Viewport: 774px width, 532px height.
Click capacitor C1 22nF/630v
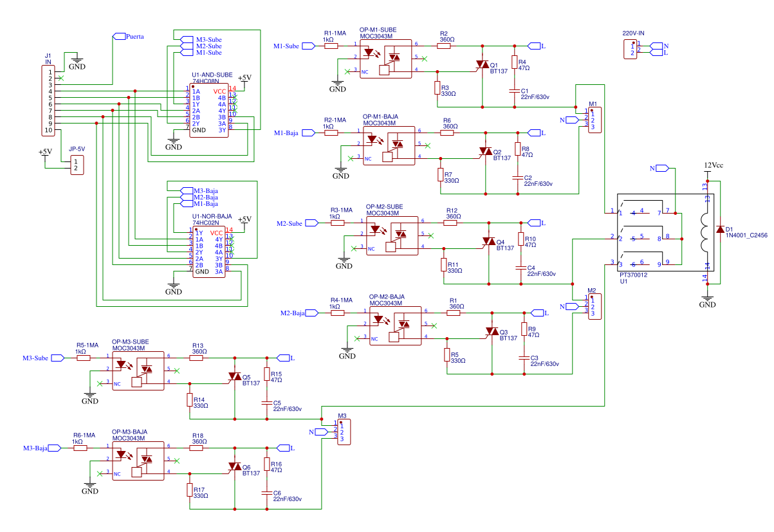514,91
